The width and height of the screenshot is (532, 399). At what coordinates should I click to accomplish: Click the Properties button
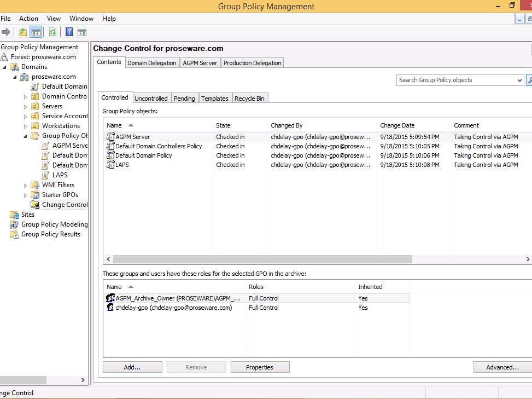click(260, 367)
